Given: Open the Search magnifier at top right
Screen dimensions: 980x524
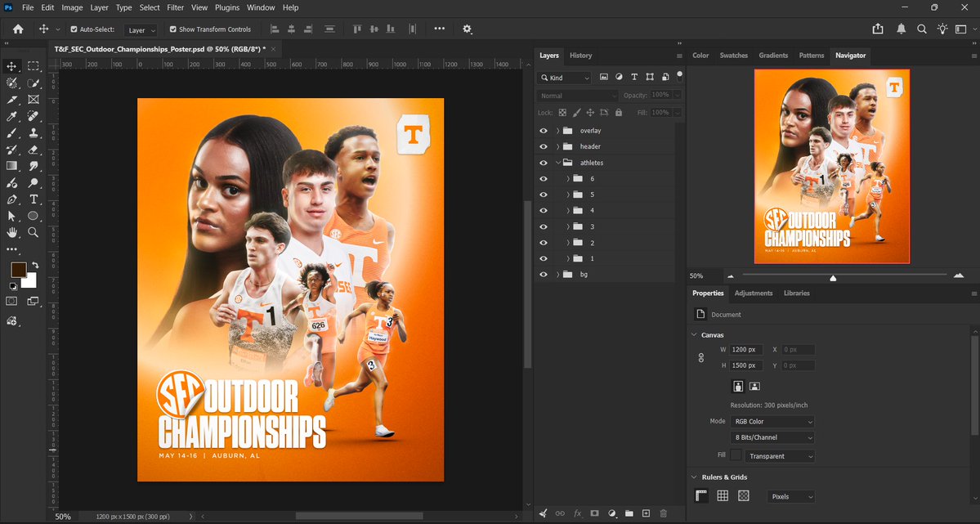Looking at the screenshot, I should pos(922,29).
